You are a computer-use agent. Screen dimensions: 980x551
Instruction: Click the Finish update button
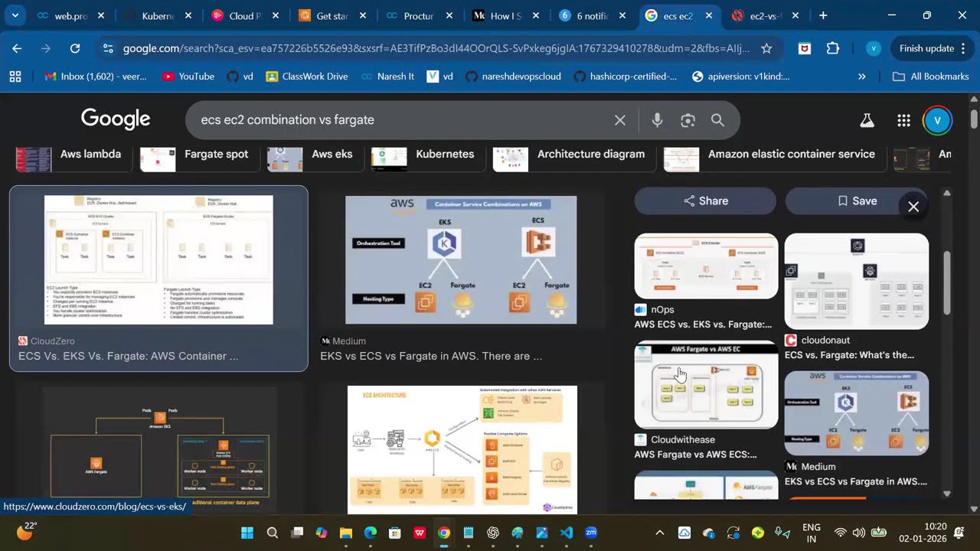(x=926, y=48)
